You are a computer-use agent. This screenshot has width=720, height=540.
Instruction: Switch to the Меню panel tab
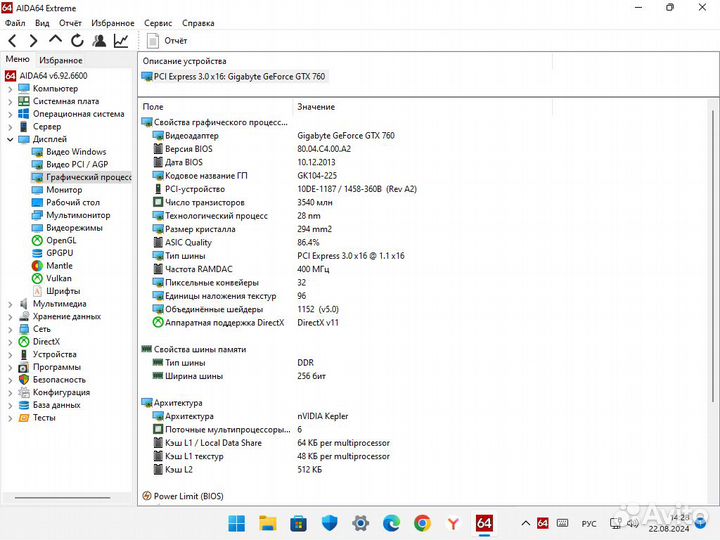coord(17,59)
